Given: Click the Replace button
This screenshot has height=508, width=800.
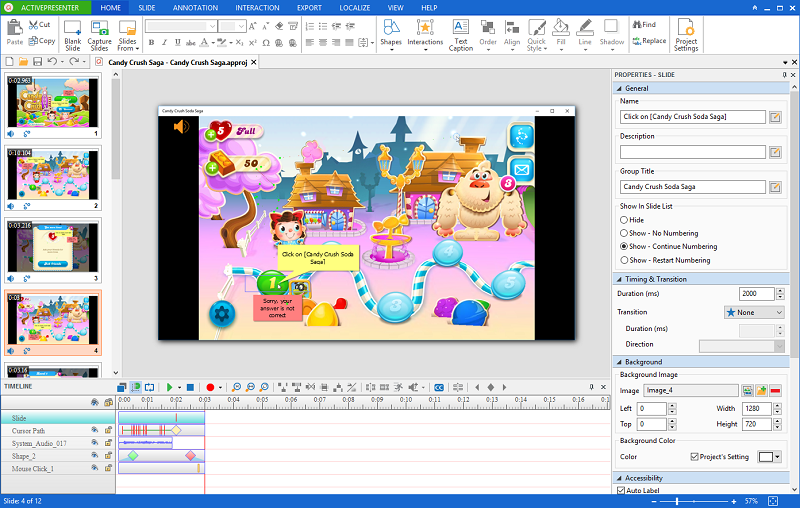Looking at the screenshot, I should [x=649, y=41].
